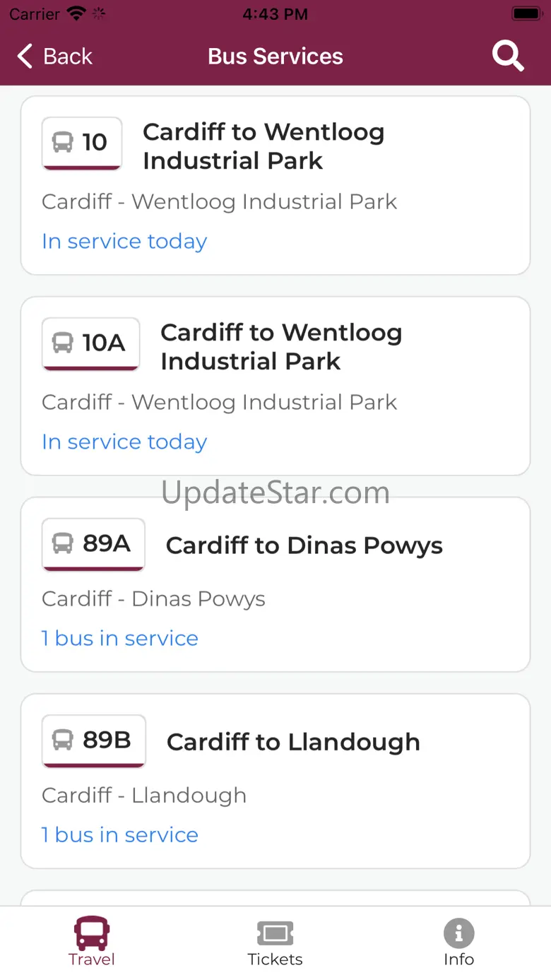This screenshot has width=551, height=980.
Task: Tap "1 bus in service" for 89A
Action: click(x=120, y=638)
